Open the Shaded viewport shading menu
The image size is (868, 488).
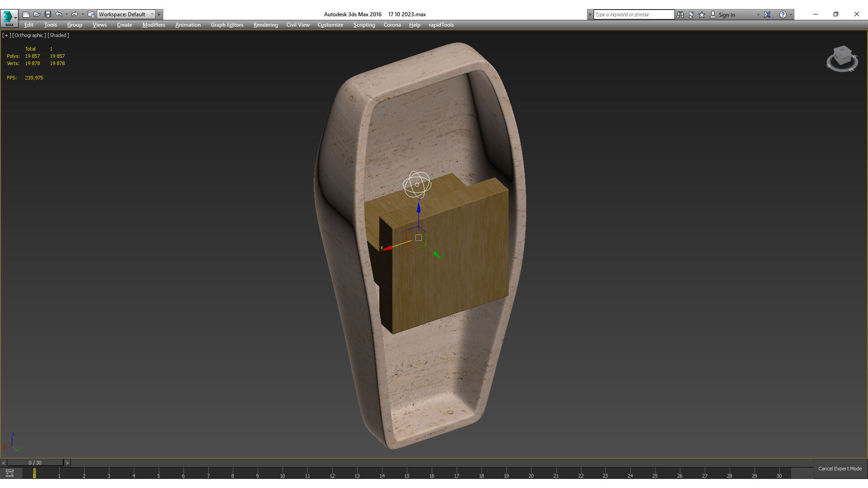pos(58,35)
